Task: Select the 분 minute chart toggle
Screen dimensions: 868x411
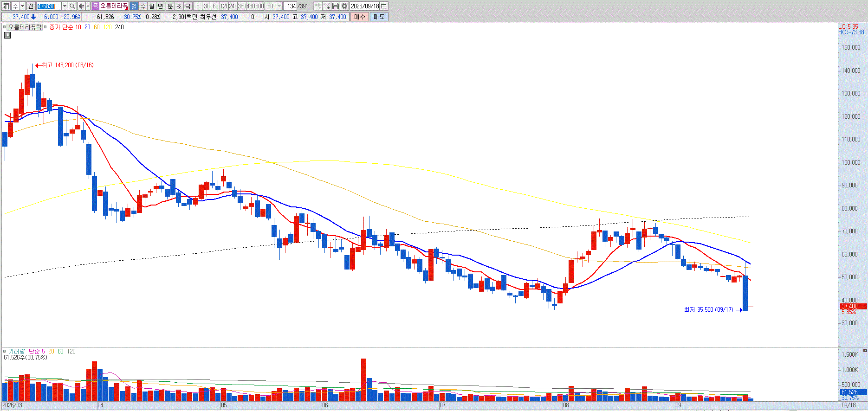Action: tap(170, 6)
